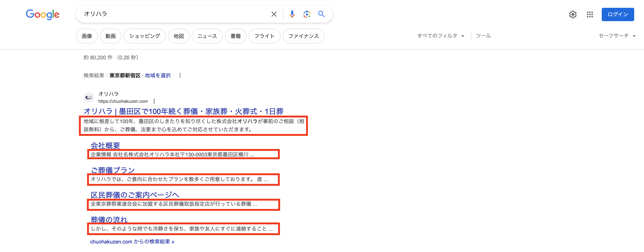Screen dimensions: 644x252
Task: Switch to 動画 filter tab
Action: (110, 36)
